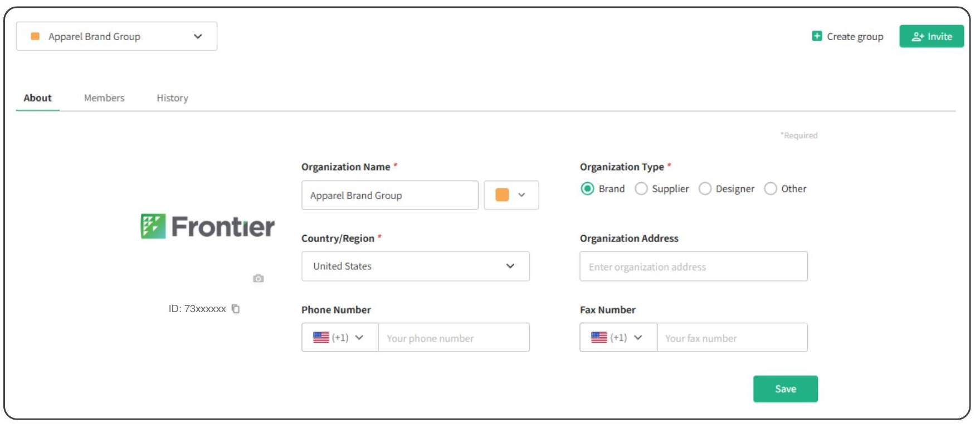This screenshot has width=980, height=428.
Task: Switch to the Members tab
Action: 104,98
